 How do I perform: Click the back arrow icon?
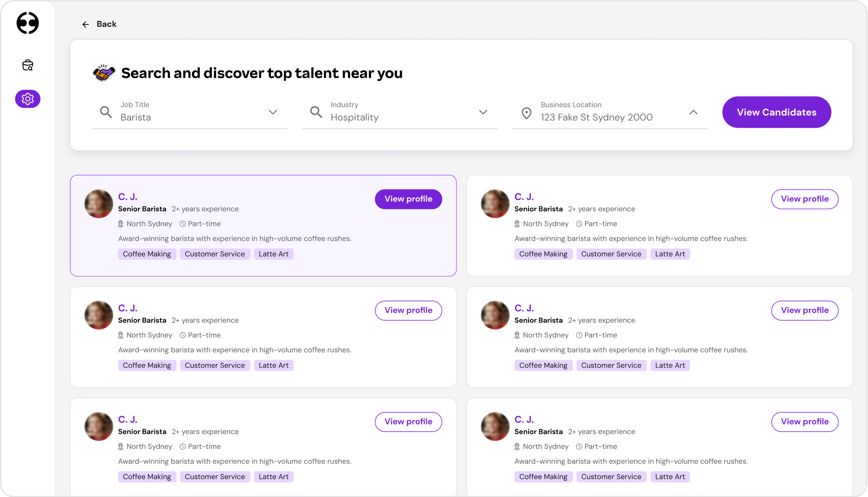tap(85, 24)
